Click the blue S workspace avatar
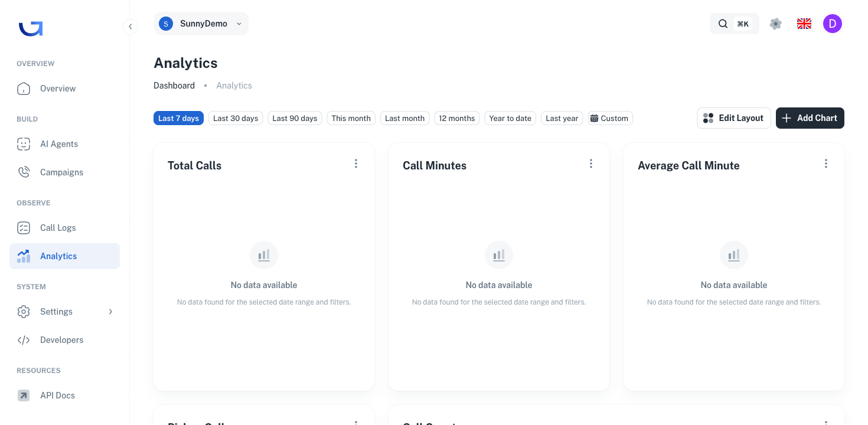 pos(166,24)
